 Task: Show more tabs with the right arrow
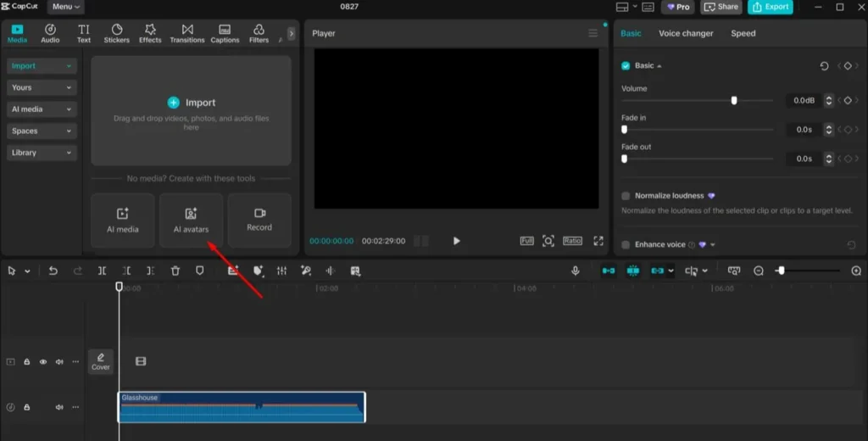click(292, 33)
